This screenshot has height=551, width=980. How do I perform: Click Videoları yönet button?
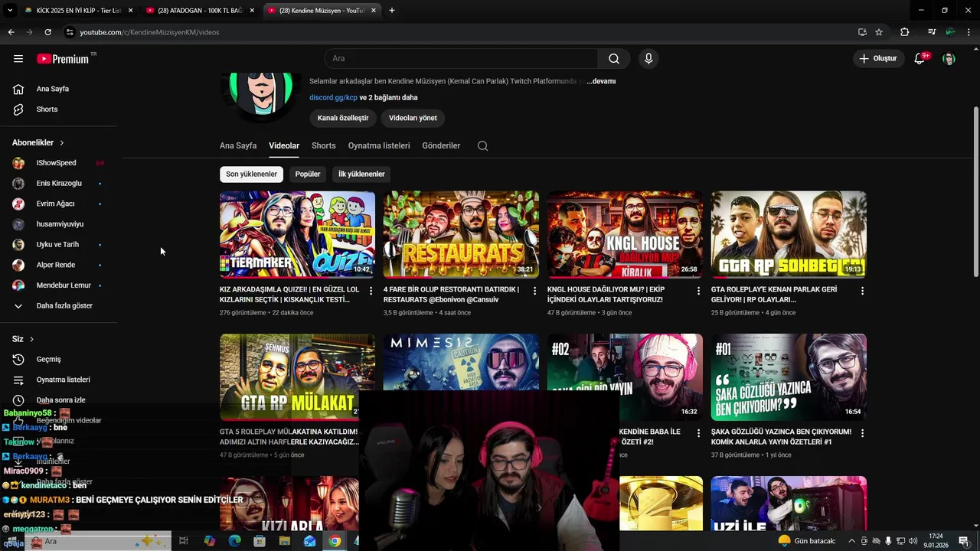pos(413,118)
